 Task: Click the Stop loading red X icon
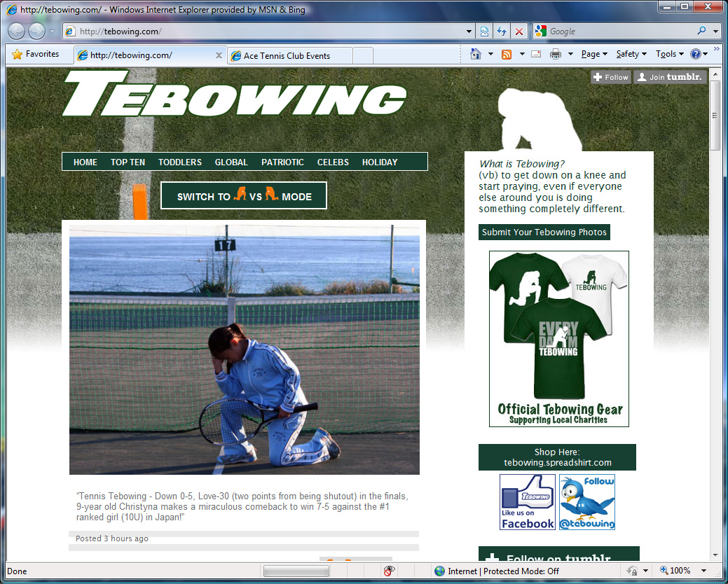point(518,32)
